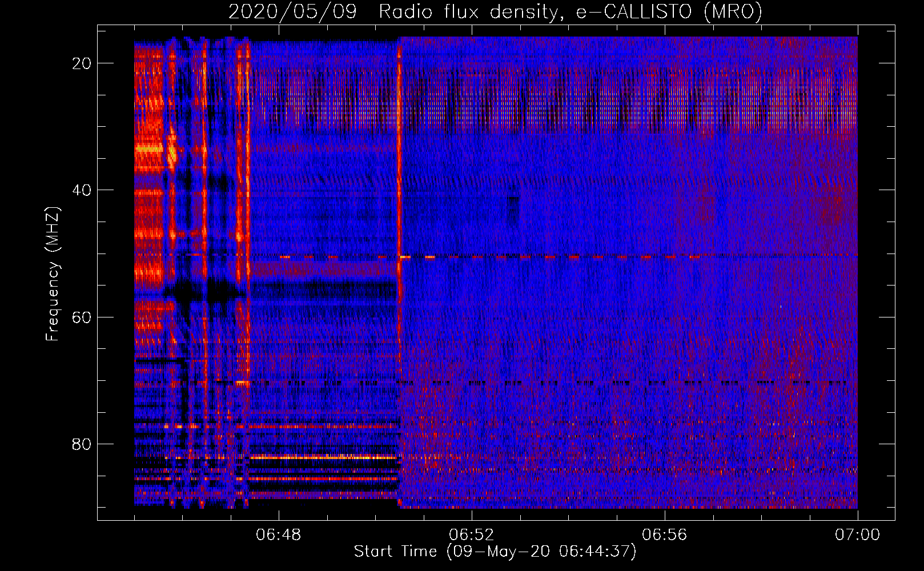The width and height of the screenshot is (924, 571).
Task: Click the 'Frequency (MHZ)' axis label
Action: [x=53, y=275]
